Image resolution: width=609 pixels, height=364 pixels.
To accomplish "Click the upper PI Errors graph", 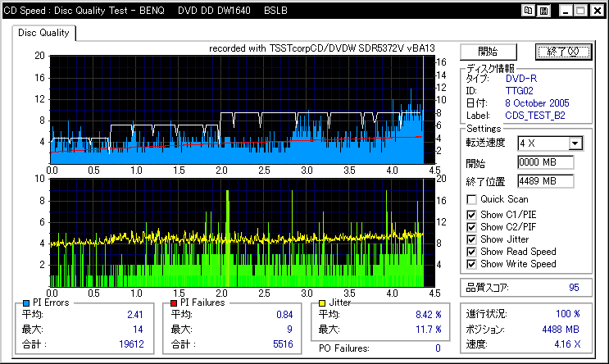I will 243,110.
